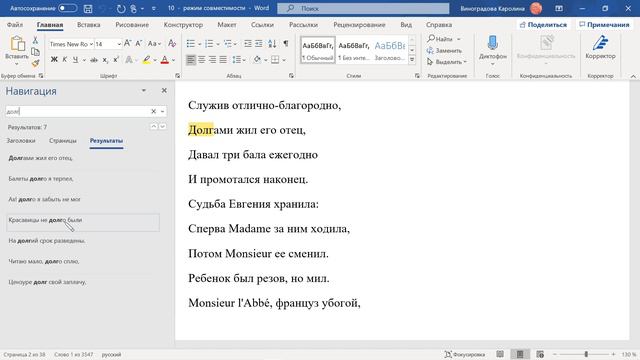The image size is (640, 360).
Task: Click the Redo circular arrow icon
Action: 121,8
